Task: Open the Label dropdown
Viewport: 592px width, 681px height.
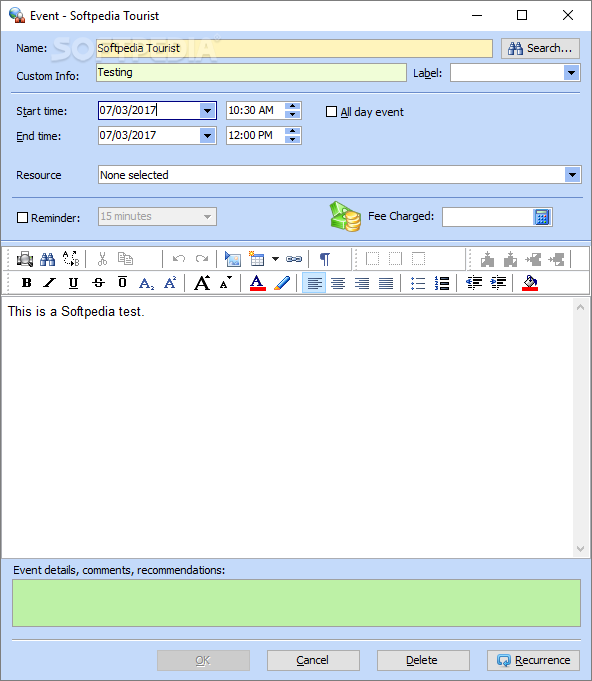Action: (571, 73)
